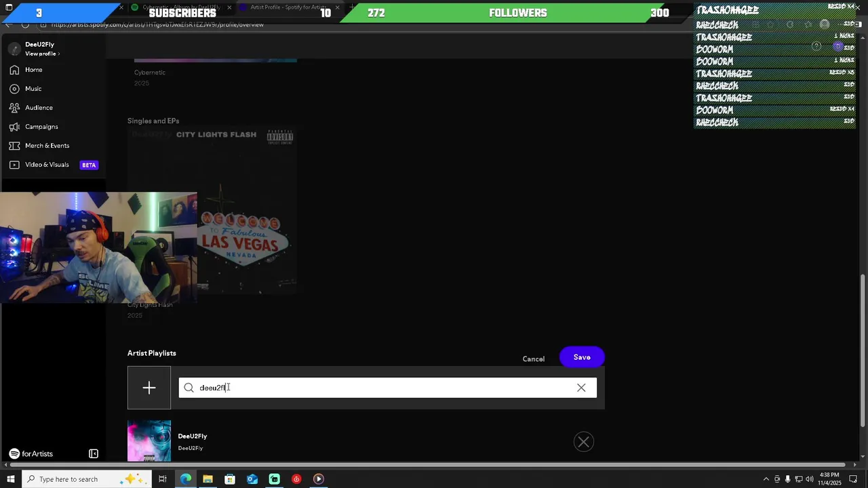This screenshot has width=868, height=488.
Task: Open Home in the sidebar
Action: (33, 70)
